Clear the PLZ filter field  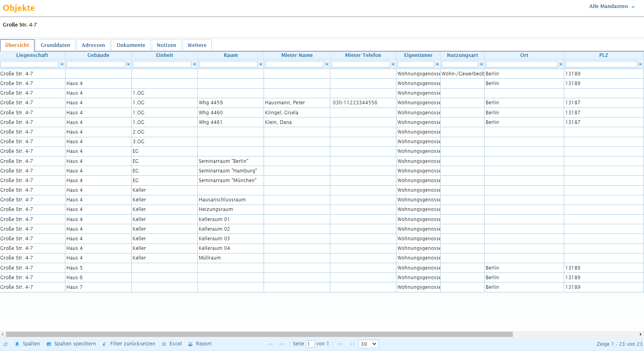click(640, 64)
